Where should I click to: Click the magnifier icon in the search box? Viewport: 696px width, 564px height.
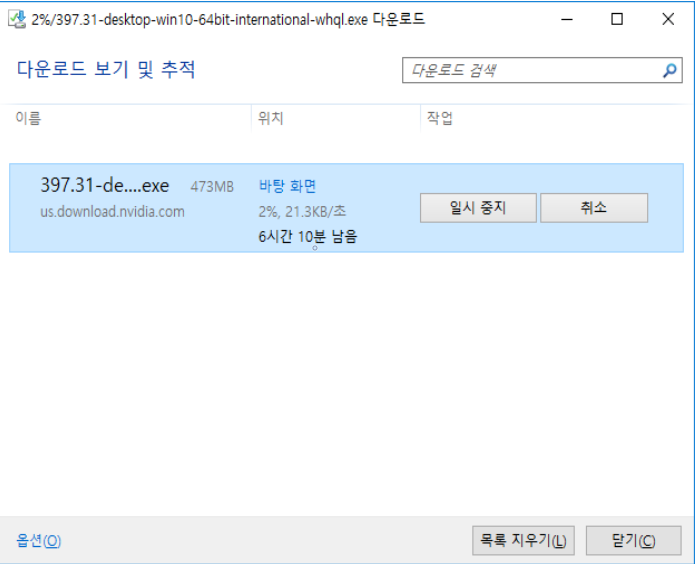point(669,70)
